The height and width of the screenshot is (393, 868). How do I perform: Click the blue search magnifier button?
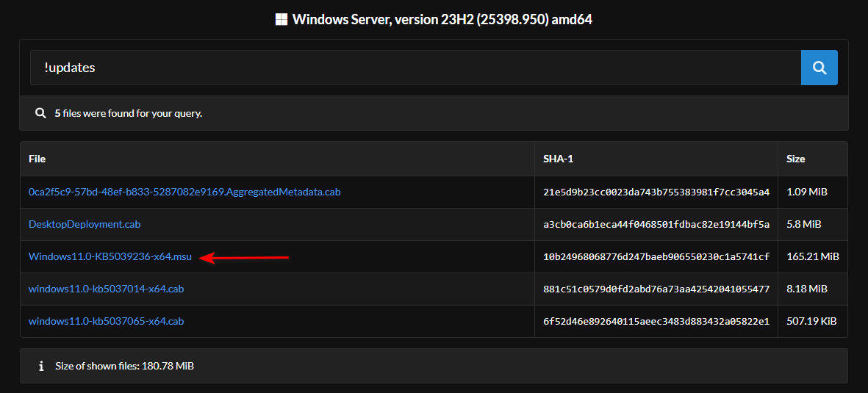[819, 68]
